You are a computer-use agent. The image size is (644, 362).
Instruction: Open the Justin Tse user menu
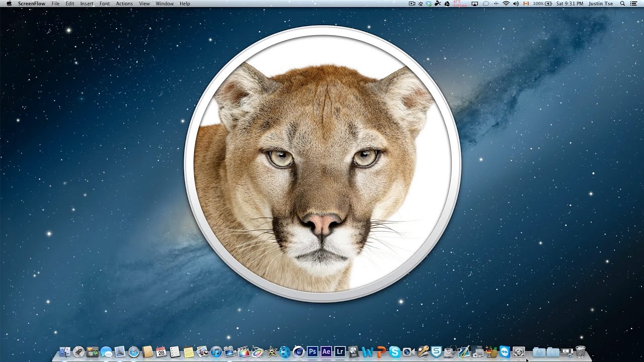click(x=601, y=4)
